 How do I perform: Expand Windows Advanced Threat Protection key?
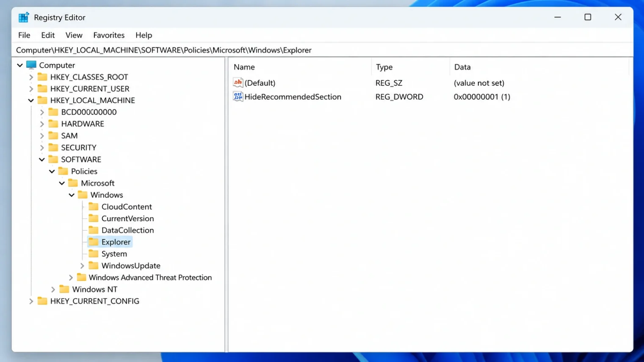(x=71, y=277)
